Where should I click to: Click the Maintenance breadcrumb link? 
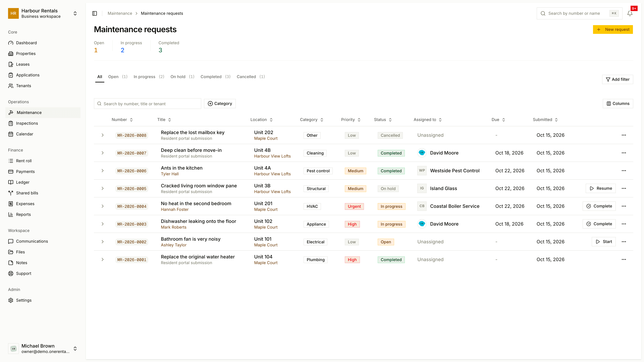click(120, 13)
